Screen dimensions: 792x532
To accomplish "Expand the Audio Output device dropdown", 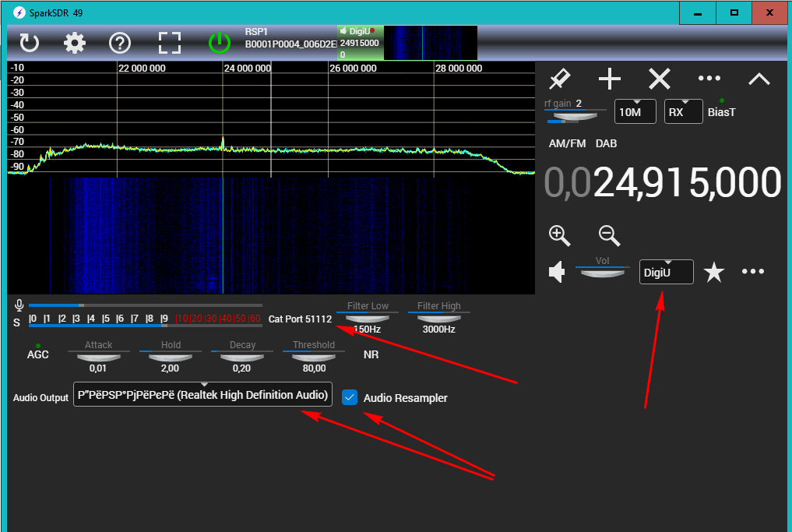I will (203, 394).
